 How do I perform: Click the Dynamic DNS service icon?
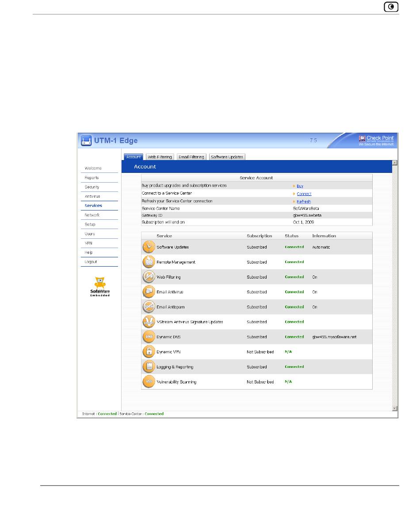click(x=149, y=337)
